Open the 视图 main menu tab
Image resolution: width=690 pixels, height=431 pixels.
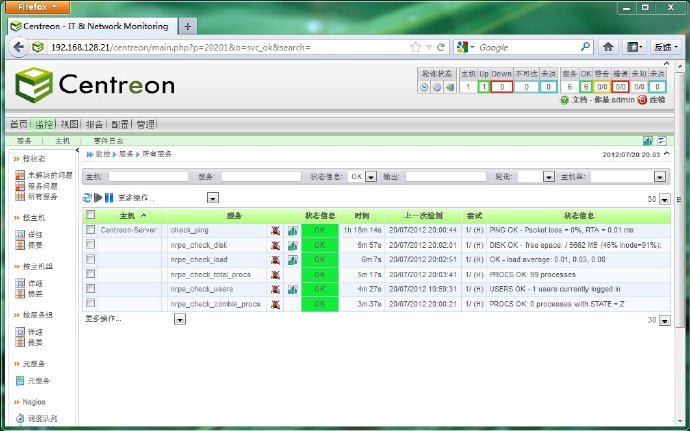69,125
